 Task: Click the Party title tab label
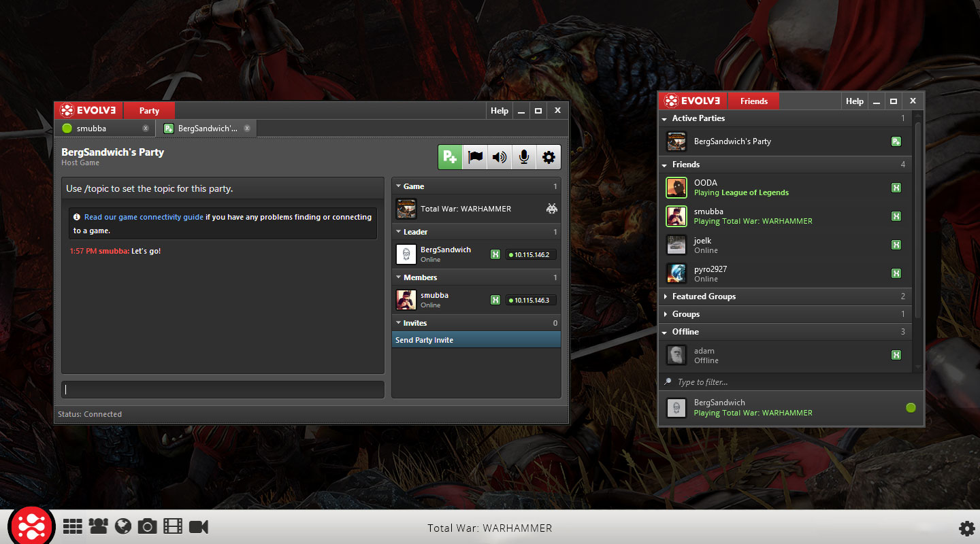[149, 111]
